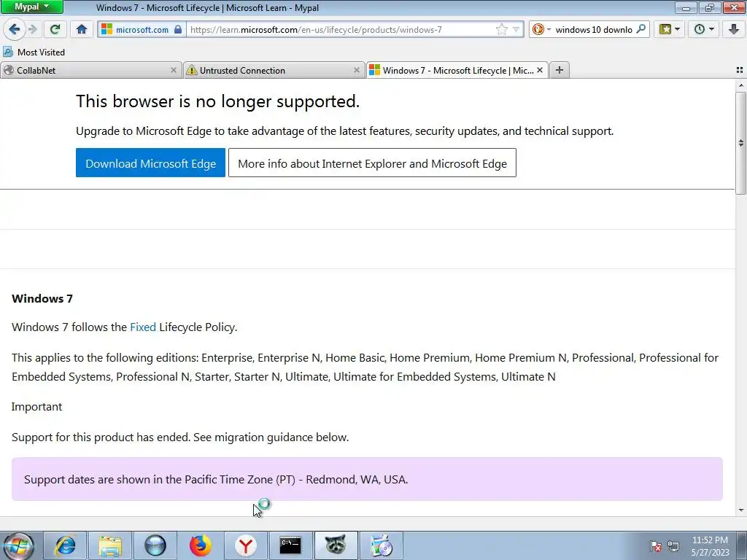Click the vertical scrollbar thumb

point(741,143)
